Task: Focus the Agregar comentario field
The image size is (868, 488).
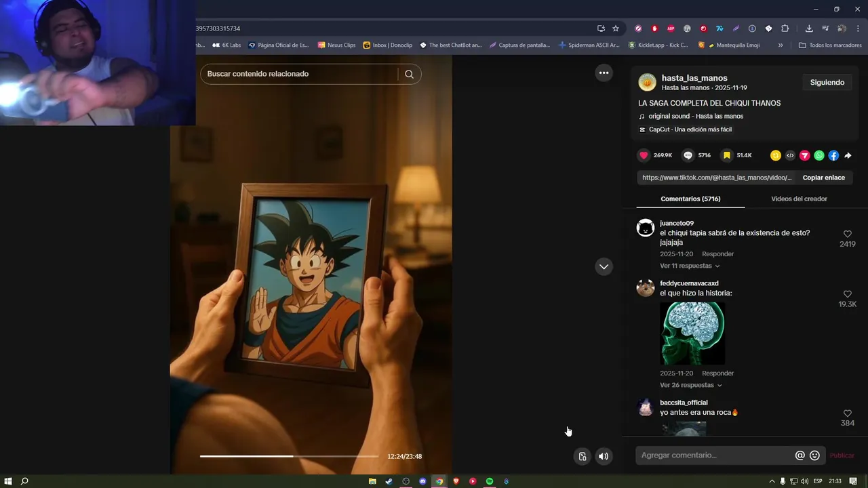Action: coord(715,455)
